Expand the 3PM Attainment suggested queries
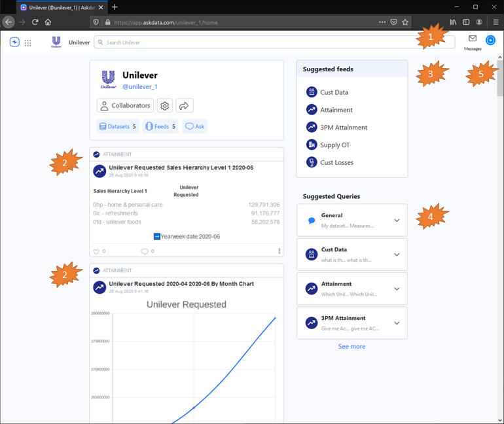Image resolution: width=504 pixels, height=424 pixels. (397, 323)
